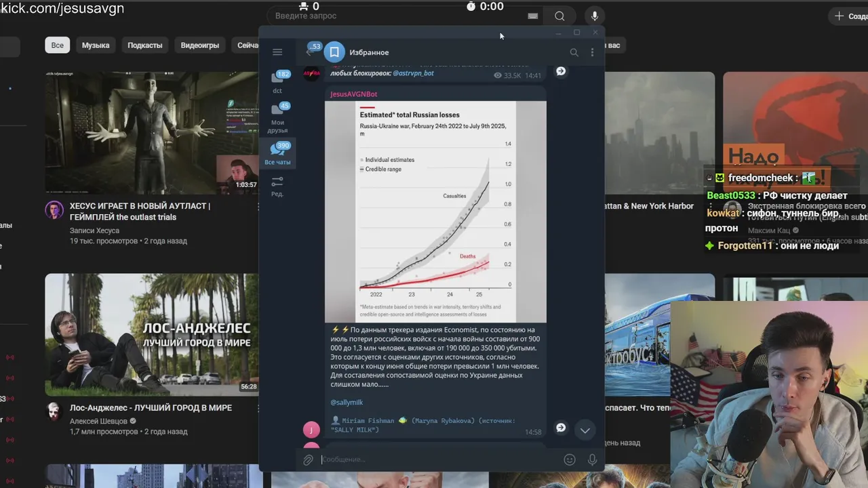Select the Видеоигры filter chip
Viewport: 868px width, 488px height.
pyautogui.click(x=200, y=45)
